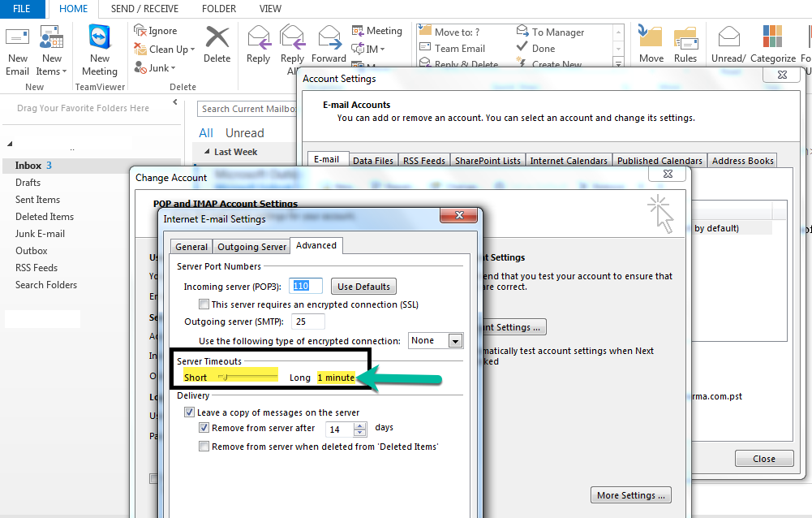
Task: Open the encrypted connection type dropdown
Action: pyautogui.click(x=455, y=341)
